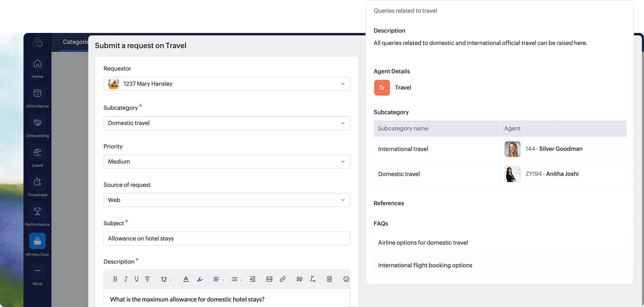
Task: Switch to the Categories tab
Action: (75, 42)
